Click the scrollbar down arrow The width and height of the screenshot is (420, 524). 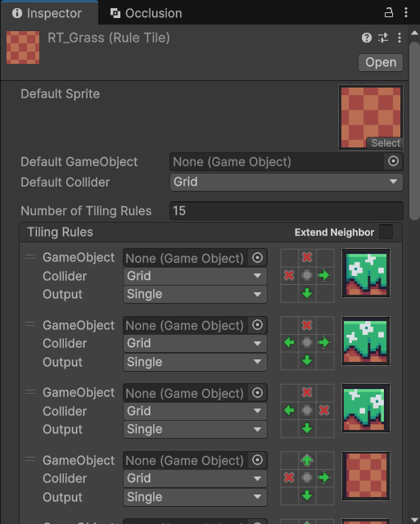click(x=414, y=520)
